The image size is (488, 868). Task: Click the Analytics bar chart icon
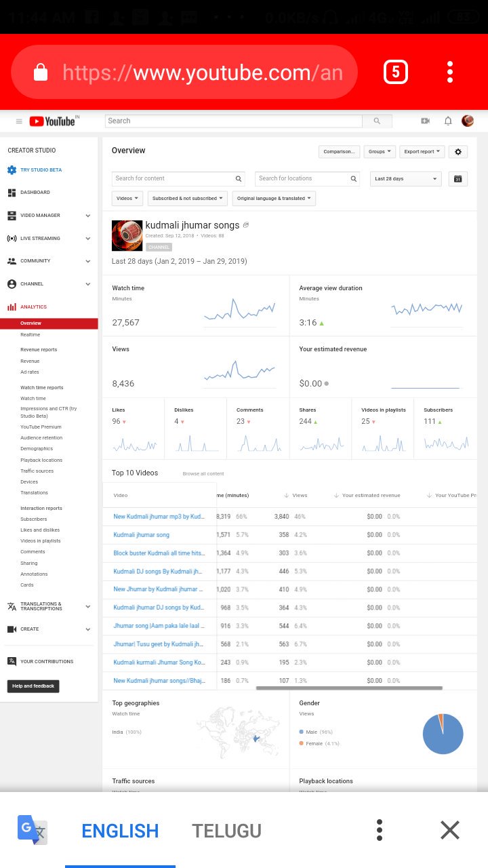coord(12,307)
